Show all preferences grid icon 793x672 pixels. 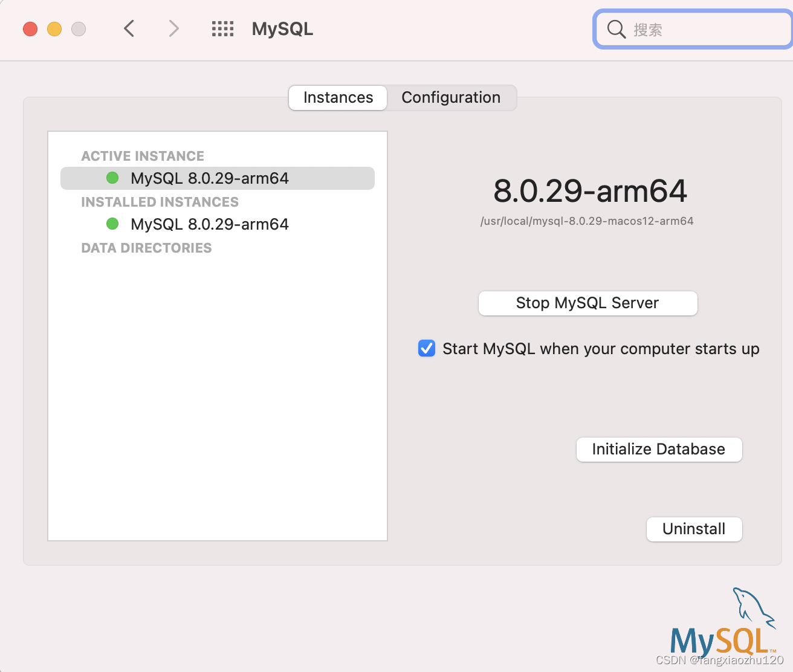222,28
